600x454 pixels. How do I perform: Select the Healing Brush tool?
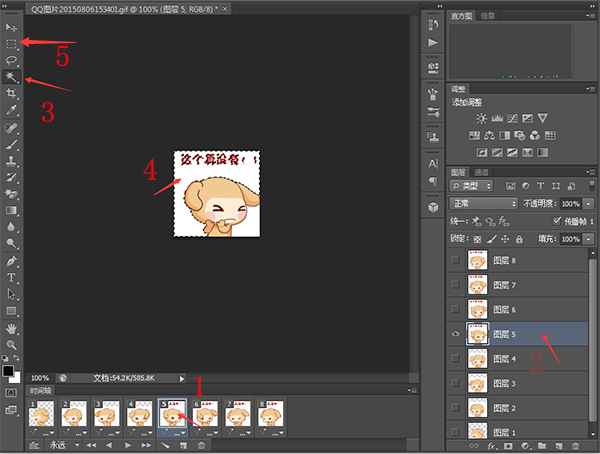click(11, 127)
